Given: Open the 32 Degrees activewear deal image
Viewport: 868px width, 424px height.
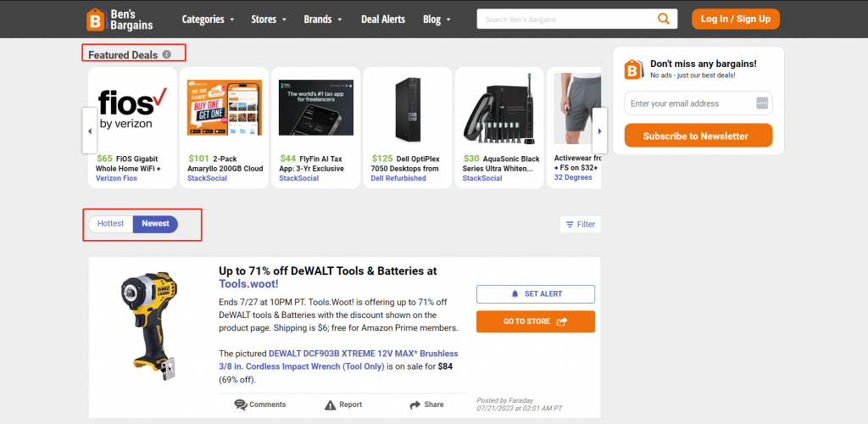Looking at the screenshot, I should point(577,109).
